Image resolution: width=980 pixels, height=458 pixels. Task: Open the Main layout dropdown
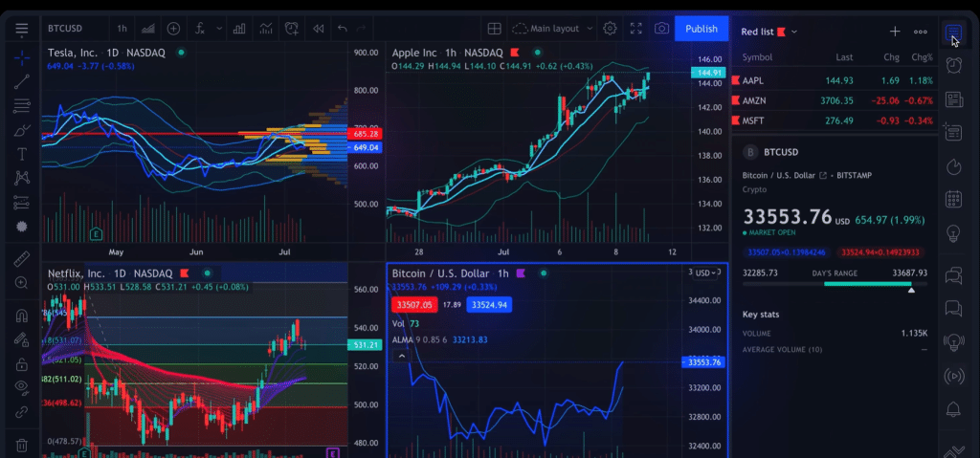[x=552, y=29]
